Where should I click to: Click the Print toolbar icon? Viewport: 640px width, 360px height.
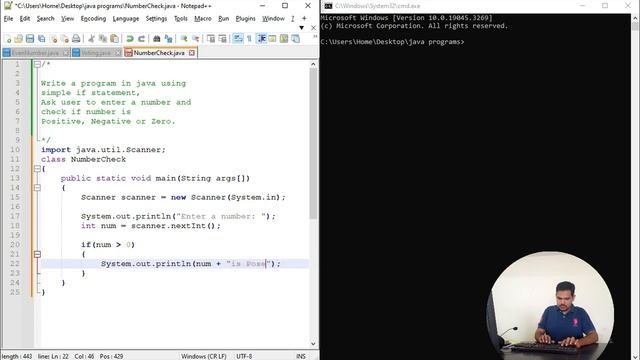point(76,39)
